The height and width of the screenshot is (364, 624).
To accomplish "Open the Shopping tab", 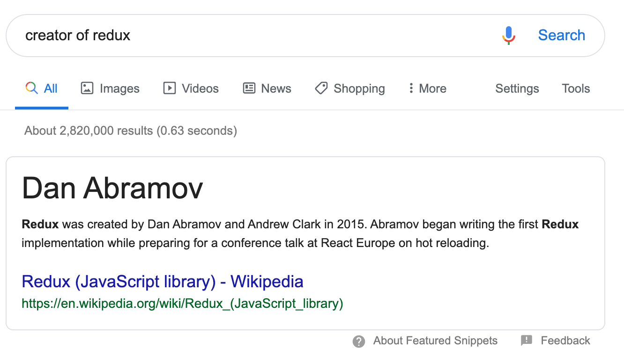I will 350,88.
